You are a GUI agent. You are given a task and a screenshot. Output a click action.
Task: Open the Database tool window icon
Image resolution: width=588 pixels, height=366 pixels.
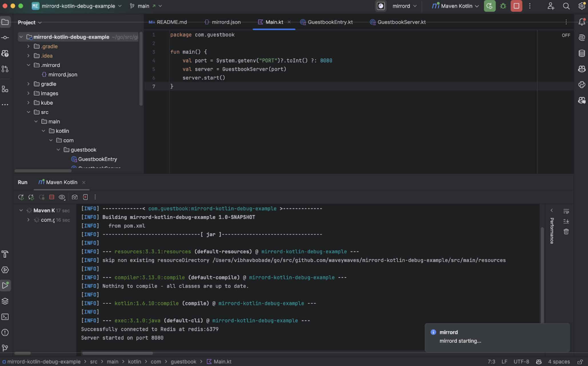point(582,53)
